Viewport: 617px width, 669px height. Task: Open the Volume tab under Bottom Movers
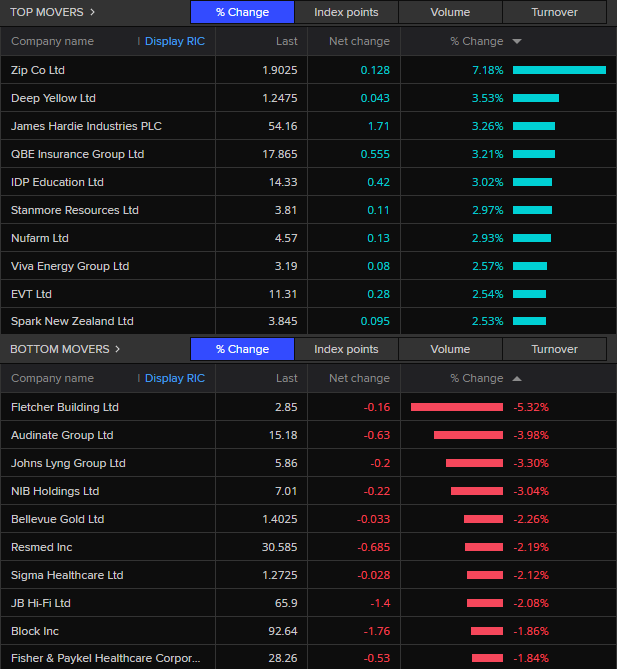point(450,349)
